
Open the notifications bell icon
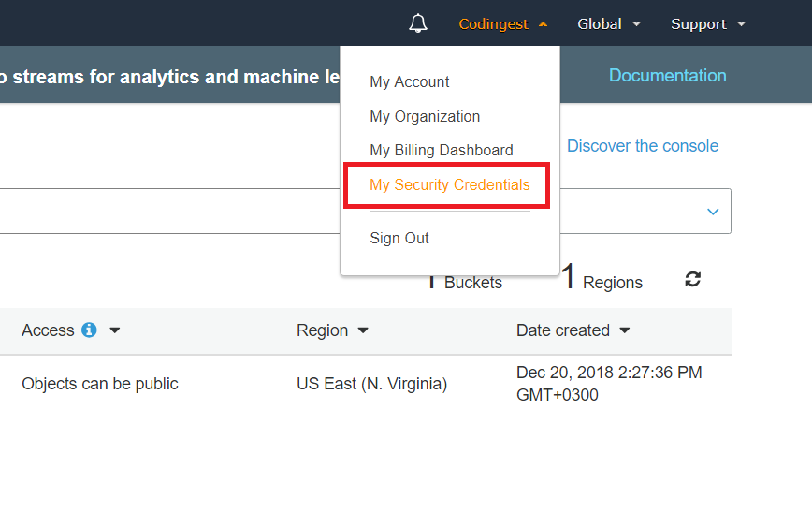(418, 24)
